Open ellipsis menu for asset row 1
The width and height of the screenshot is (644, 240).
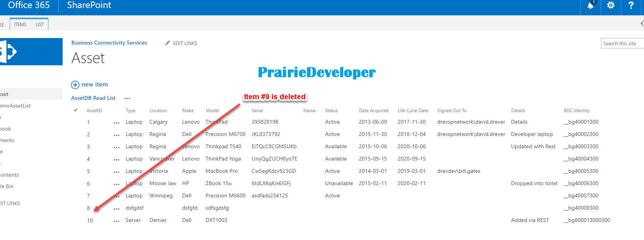tap(116, 123)
